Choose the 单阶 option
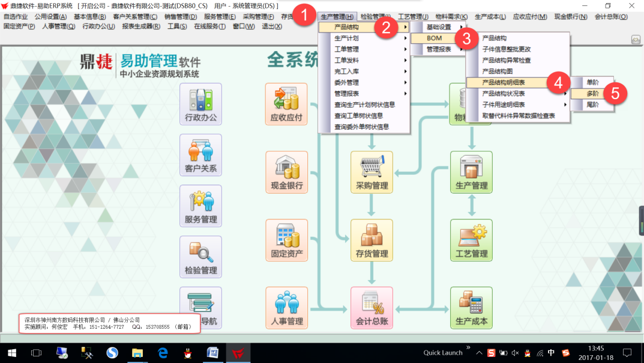This screenshot has width=644, height=363. click(592, 82)
